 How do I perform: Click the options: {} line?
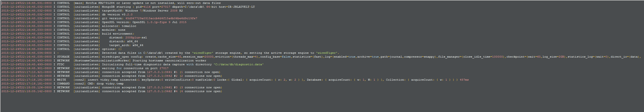(112, 49)
